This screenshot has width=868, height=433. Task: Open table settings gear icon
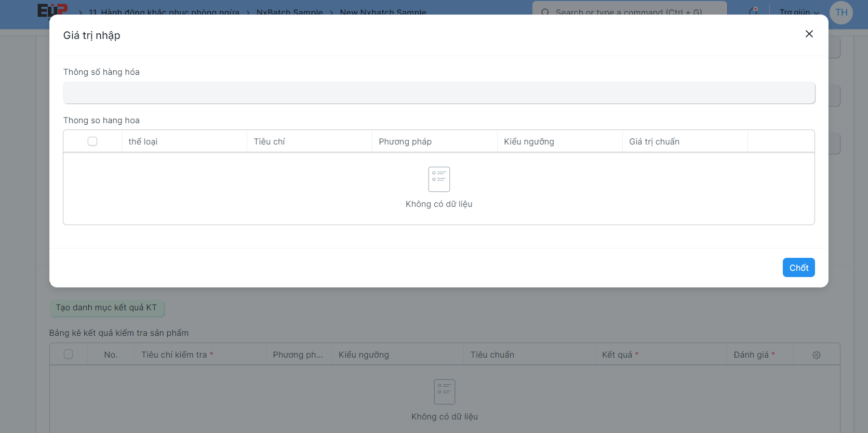click(816, 355)
